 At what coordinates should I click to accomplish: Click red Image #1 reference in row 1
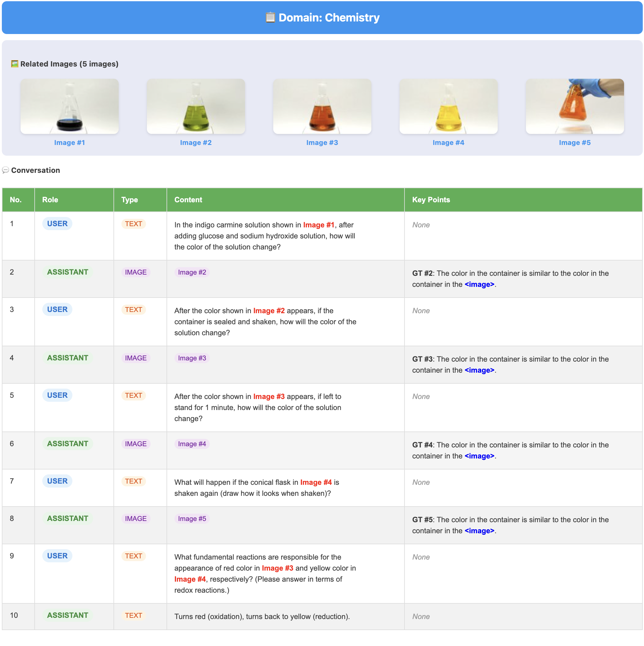319,225
